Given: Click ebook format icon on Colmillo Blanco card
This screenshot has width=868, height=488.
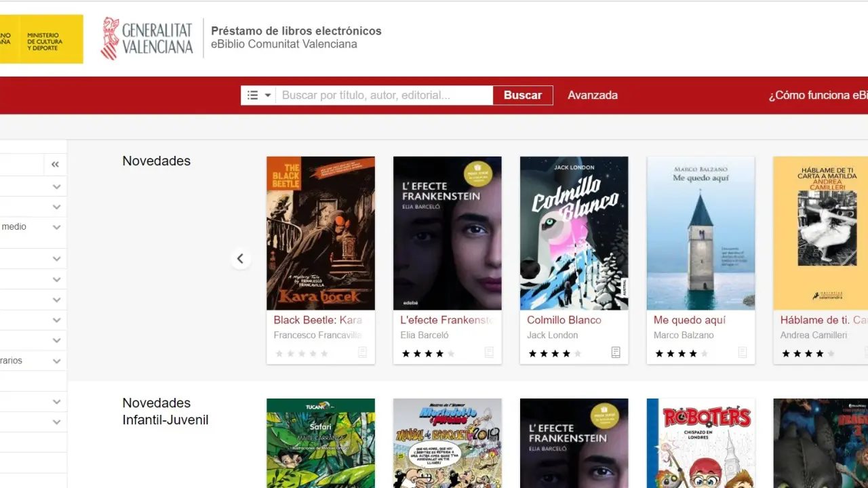Looking at the screenshot, I should click(x=616, y=352).
